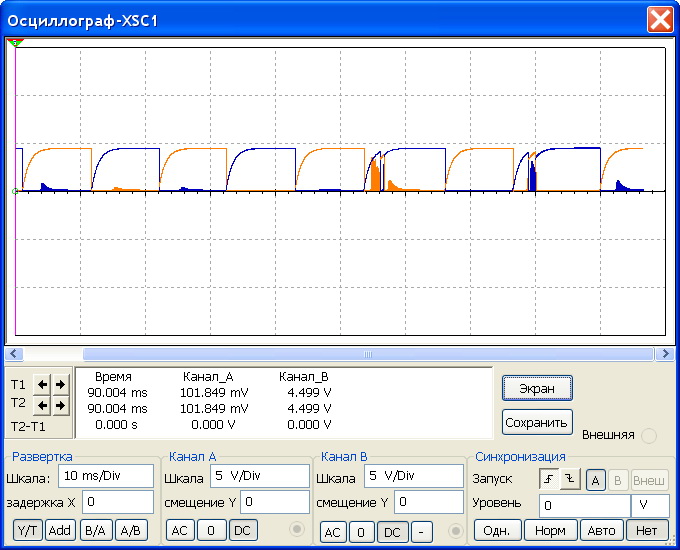
Task: Click the Канал_A column header
Action: pos(209,377)
